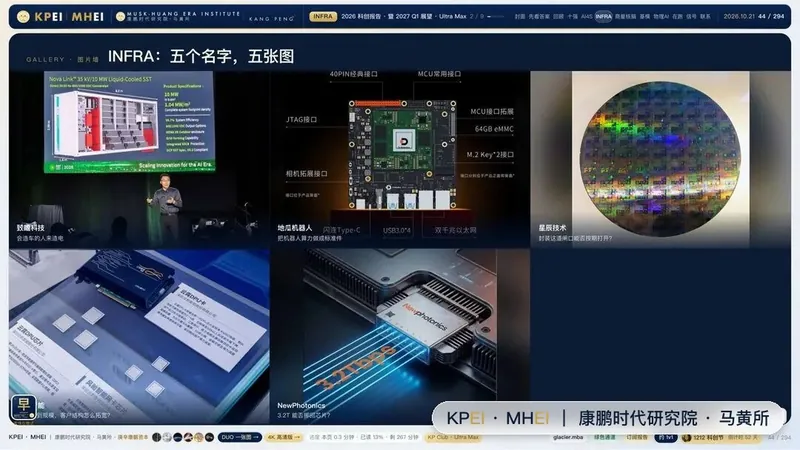Screen dimensions: 800x450
Task: Click the Musk-Huang Era Institute emblem icon
Action: pyautogui.click(x=120, y=17)
